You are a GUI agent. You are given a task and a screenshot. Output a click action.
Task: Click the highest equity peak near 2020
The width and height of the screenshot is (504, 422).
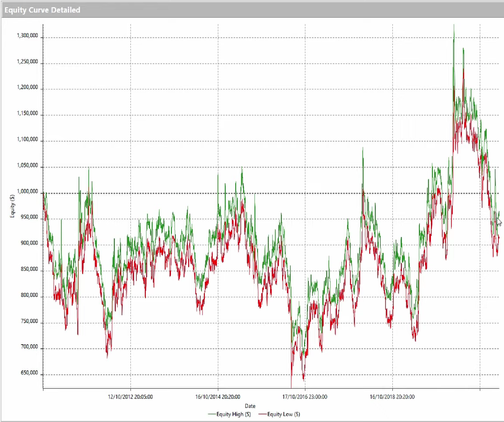[454, 24]
